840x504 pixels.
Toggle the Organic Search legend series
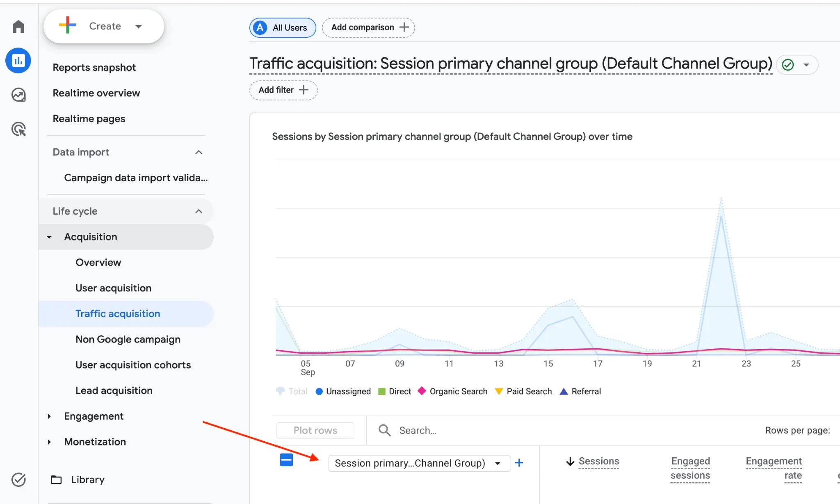click(452, 391)
